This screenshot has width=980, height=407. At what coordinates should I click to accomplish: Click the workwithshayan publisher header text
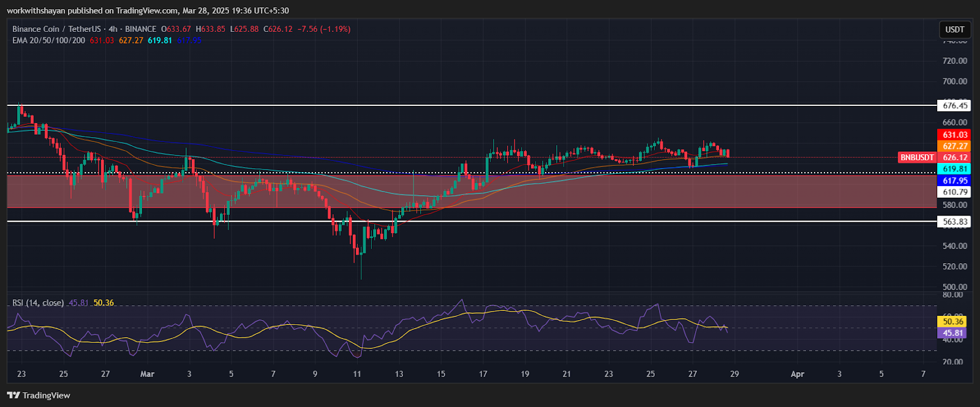coord(147,10)
